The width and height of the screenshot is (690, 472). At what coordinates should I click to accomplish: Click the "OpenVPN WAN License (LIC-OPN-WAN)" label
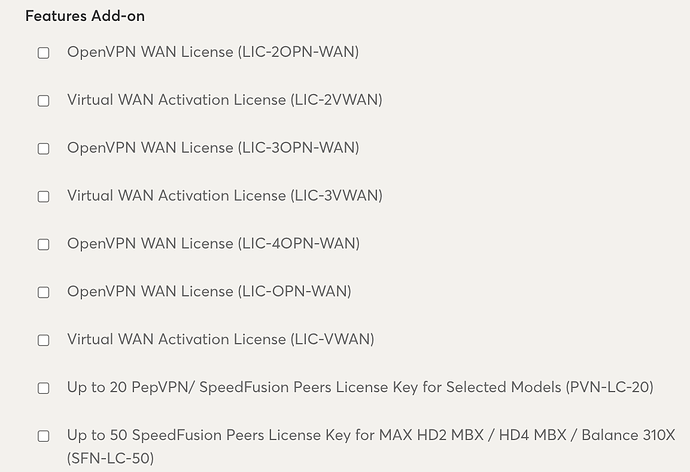click(x=208, y=292)
